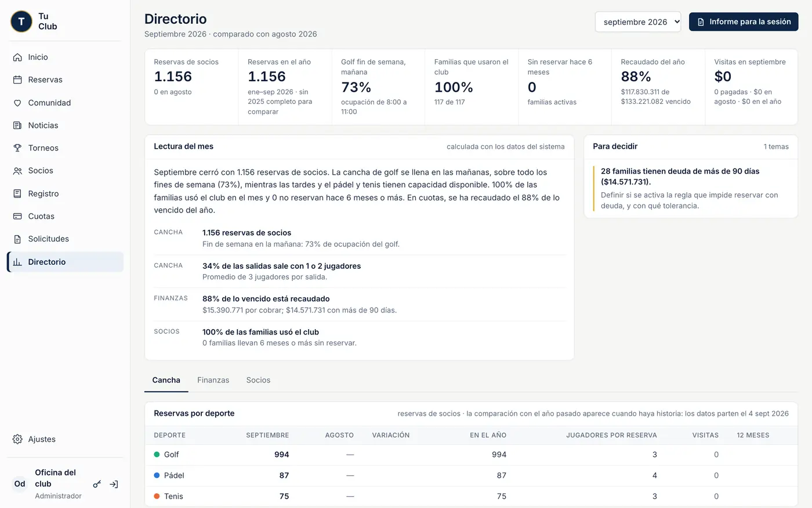The width and height of the screenshot is (812, 508).
Task: Click the document icon in Informe button
Action: coord(701,21)
